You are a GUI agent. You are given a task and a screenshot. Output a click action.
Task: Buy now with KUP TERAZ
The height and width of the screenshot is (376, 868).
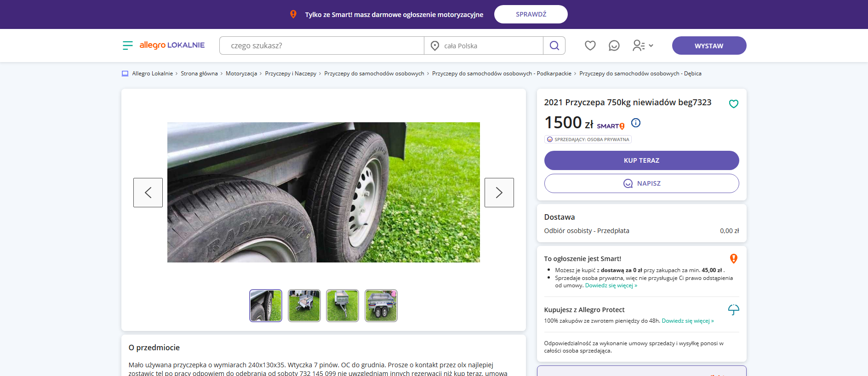tap(641, 160)
